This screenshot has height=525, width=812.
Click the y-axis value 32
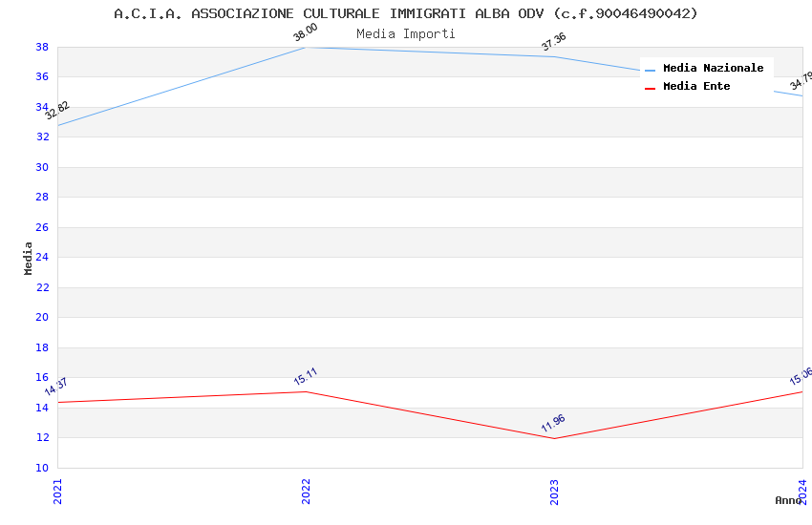click(42, 137)
